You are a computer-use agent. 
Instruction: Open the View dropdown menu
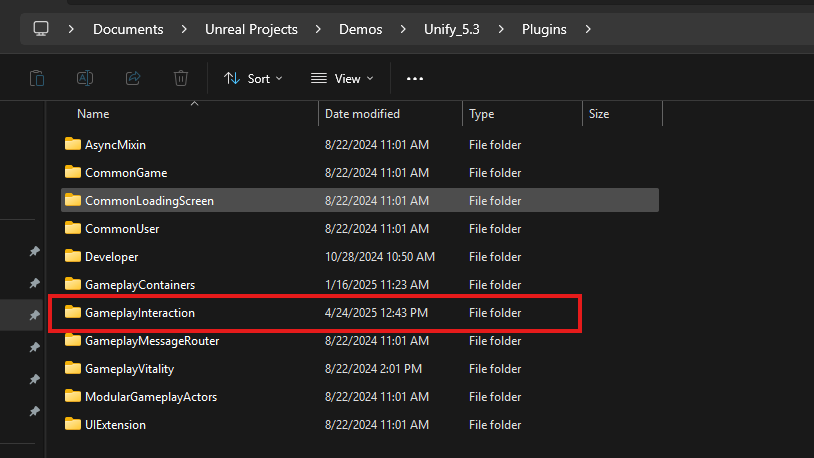342,78
